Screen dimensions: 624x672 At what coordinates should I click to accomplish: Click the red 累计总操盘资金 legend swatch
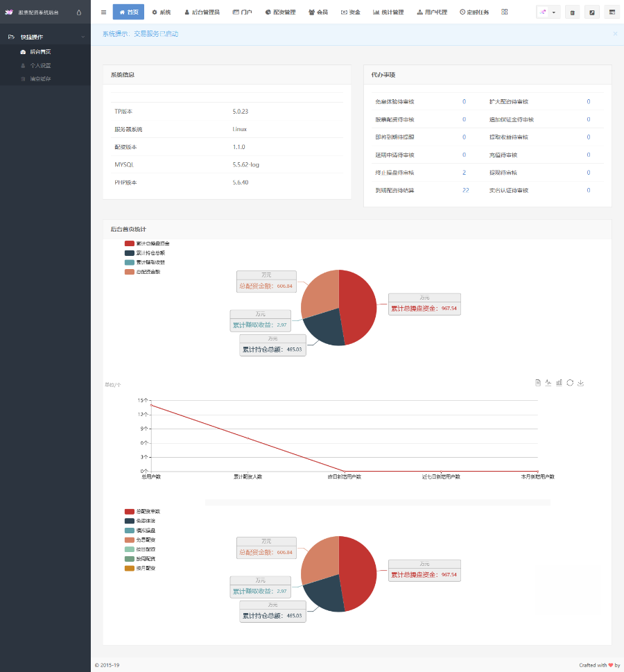pos(130,243)
